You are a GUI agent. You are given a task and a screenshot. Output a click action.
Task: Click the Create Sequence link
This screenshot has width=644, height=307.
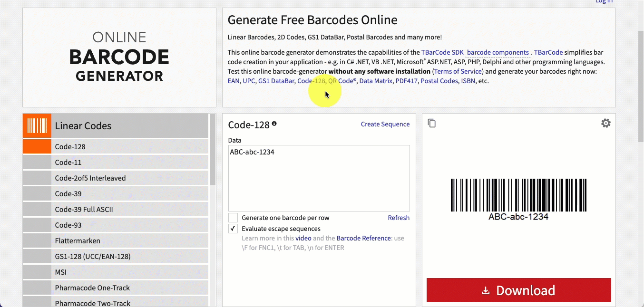(x=385, y=124)
